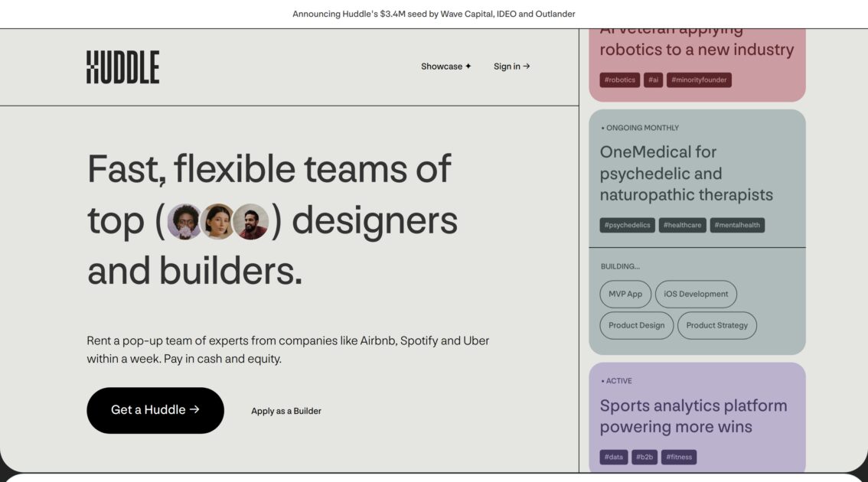
Task: Click the sparkle icon next to Showcase
Action: pyautogui.click(x=468, y=66)
